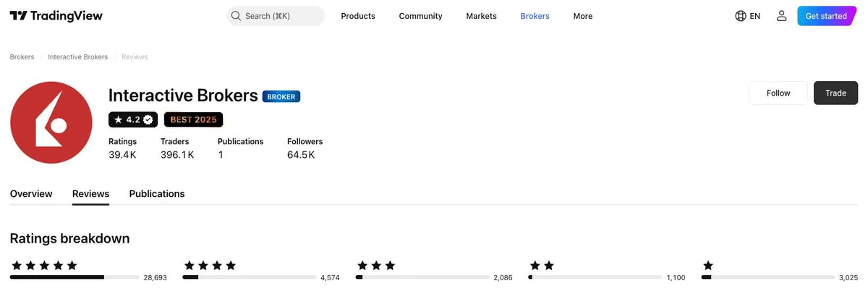Click the Interactive Brokers logo avatar

point(51,122)
